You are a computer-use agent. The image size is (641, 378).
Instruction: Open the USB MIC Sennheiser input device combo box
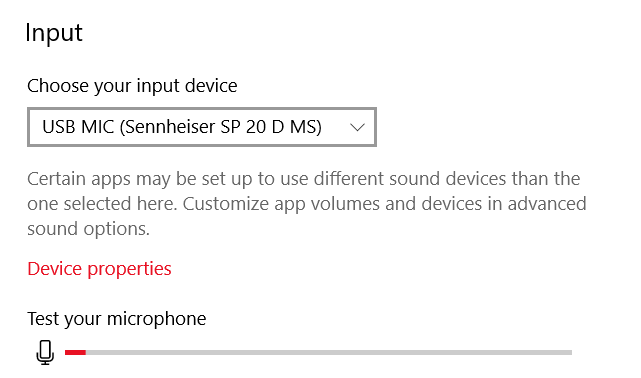pos(202,127)
